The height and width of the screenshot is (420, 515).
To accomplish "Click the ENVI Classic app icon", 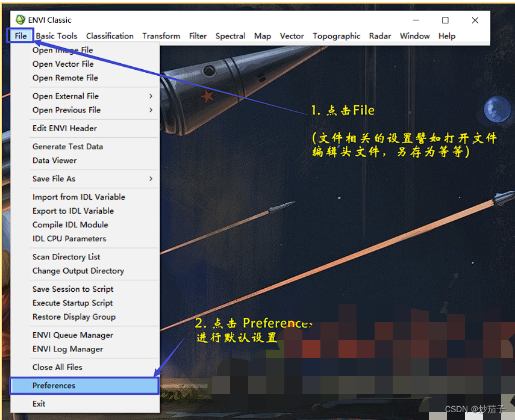I will [x=20, y=20].
